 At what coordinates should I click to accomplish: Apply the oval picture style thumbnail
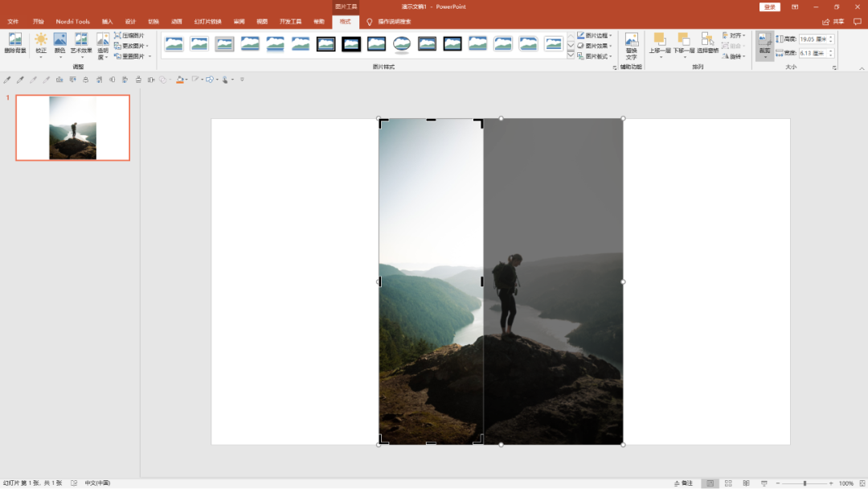(402, 43)
